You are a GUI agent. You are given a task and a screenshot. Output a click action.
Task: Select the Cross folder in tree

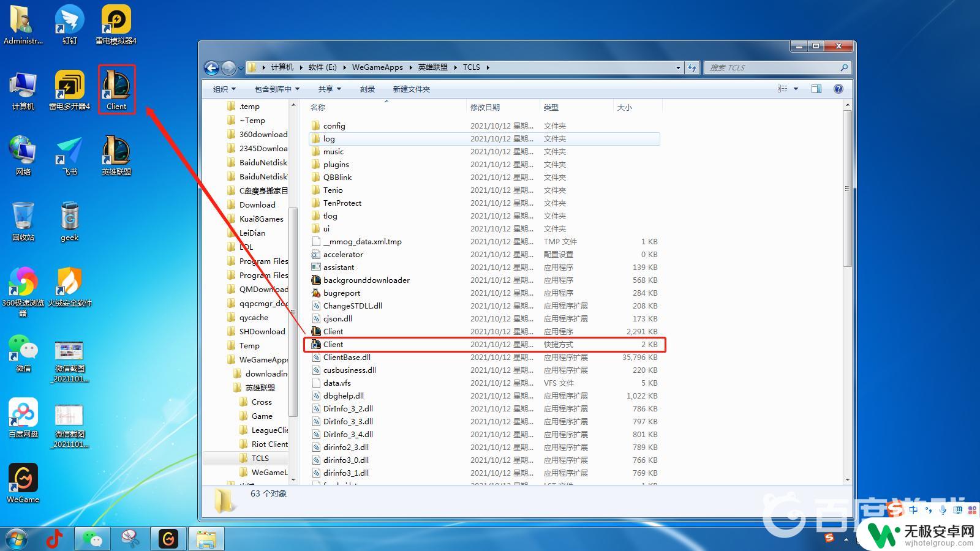point(262,402)
